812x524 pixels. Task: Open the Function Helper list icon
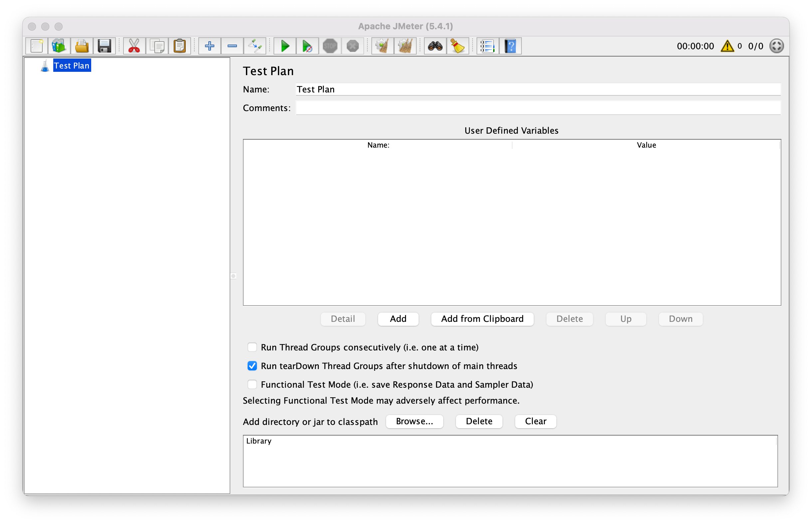coord(488,46)
